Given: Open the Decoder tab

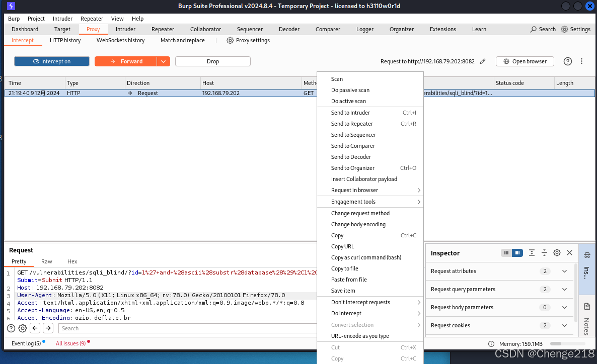Looking at the screenshot, I should [289, 29].
